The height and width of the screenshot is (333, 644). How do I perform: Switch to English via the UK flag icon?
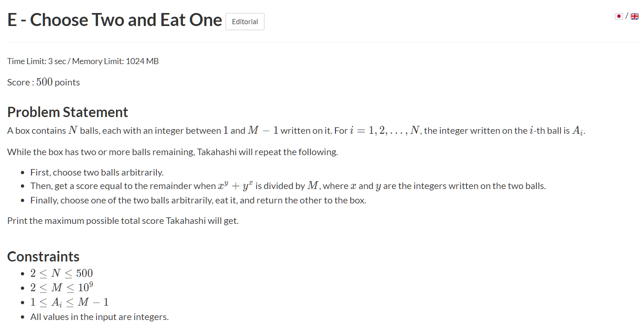click(x=634, y=16)
